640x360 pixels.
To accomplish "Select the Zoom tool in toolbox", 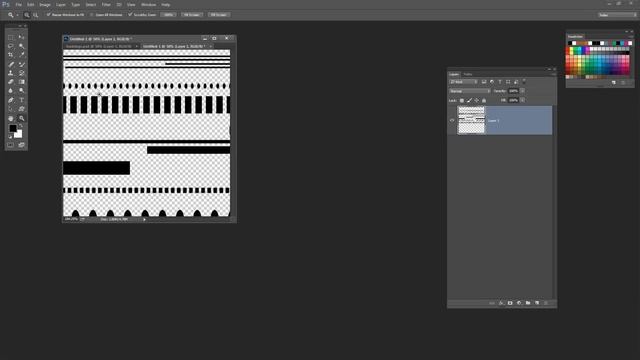I will (x=22, y=118).
